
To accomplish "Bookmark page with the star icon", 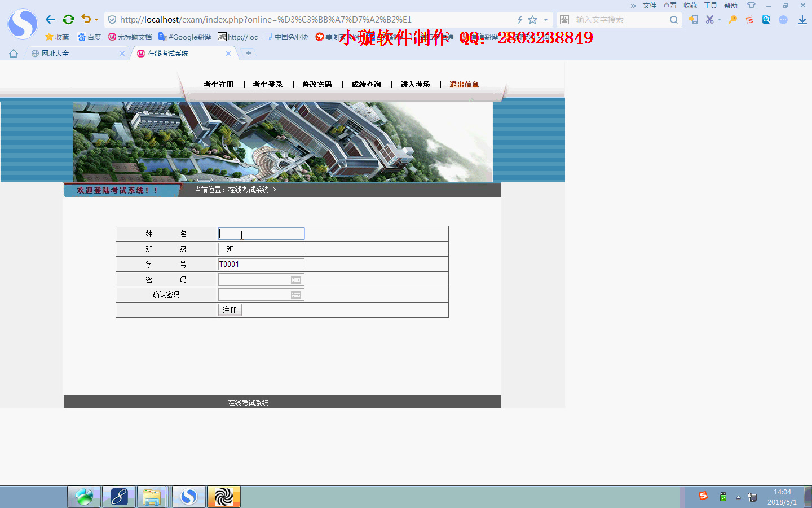I will click(532, 20).
